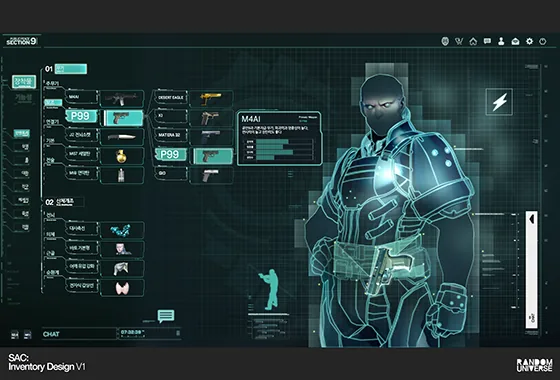Click the MATEBA name label
Image resolution: width=560 pixels, height=380 pixels.
(171, 135)
